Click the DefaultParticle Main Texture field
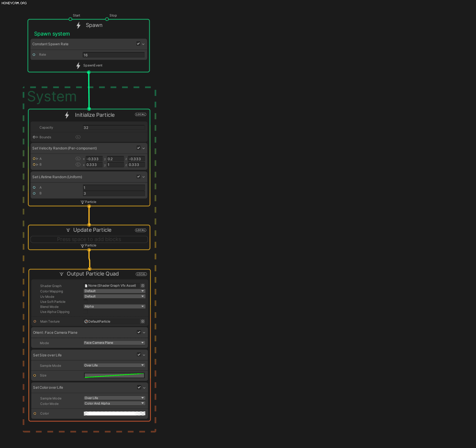 112,322
